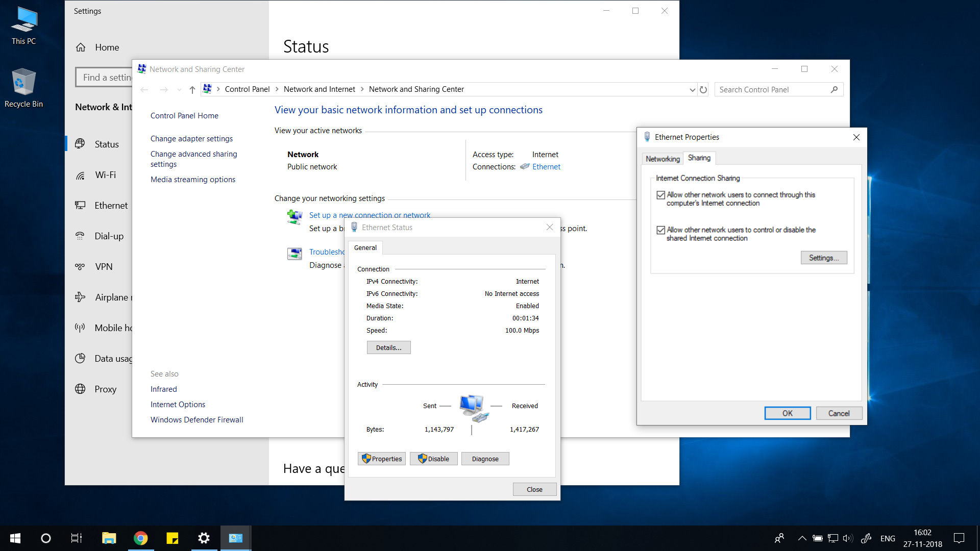Click the Diagnose button in Ethernet Status
The width and height of the screenshot is (980, 551).
(484, 458)
